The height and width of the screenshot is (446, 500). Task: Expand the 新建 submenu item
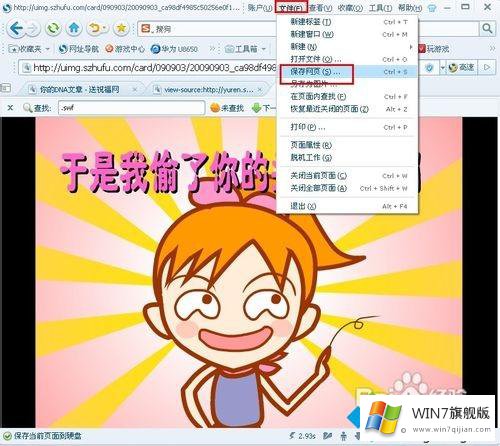tap(347, 47)
